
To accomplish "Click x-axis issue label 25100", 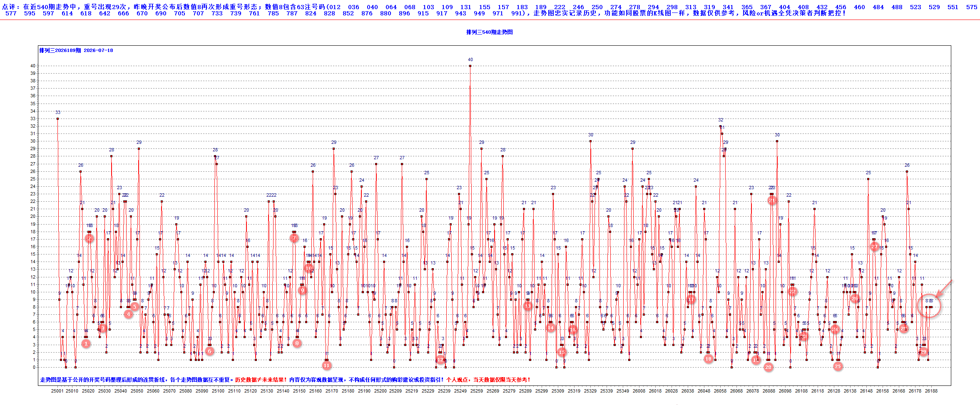I will [x=218, y=391].
